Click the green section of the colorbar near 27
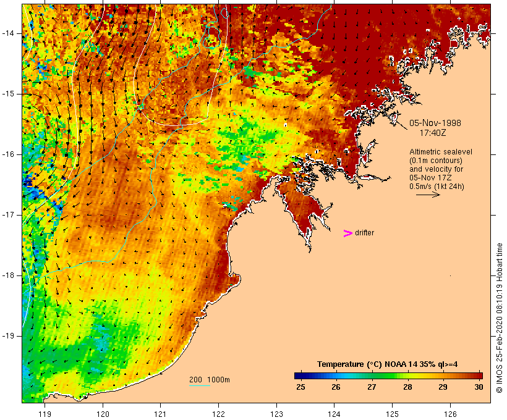This screenshot has width=507, height=420. pos(372,376)
